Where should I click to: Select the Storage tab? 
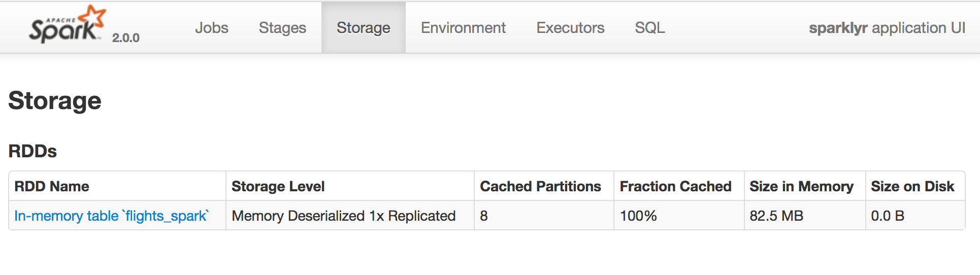tap(363, 28)
